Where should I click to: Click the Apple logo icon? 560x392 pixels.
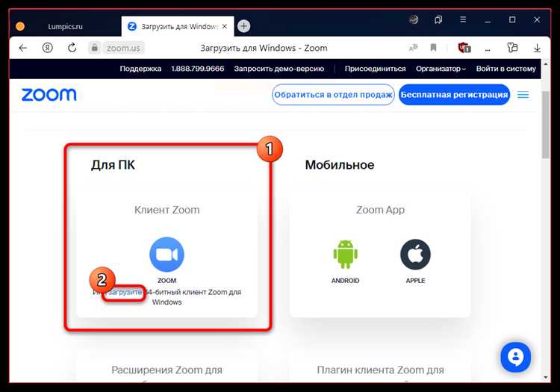pos(415,254)
